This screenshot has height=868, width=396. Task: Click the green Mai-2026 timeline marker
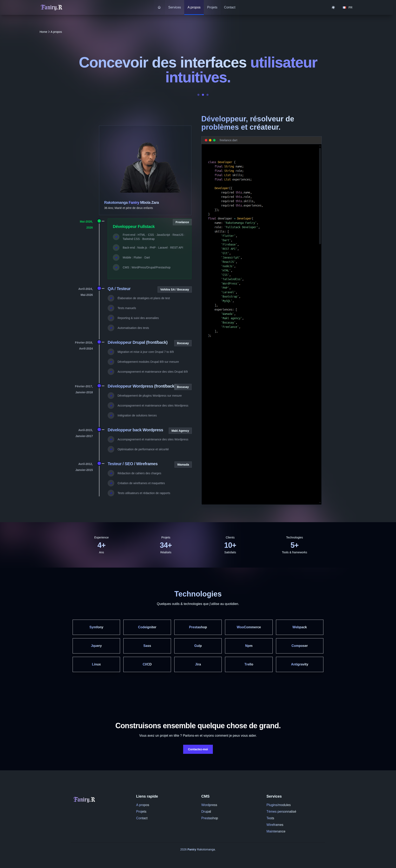99,221
